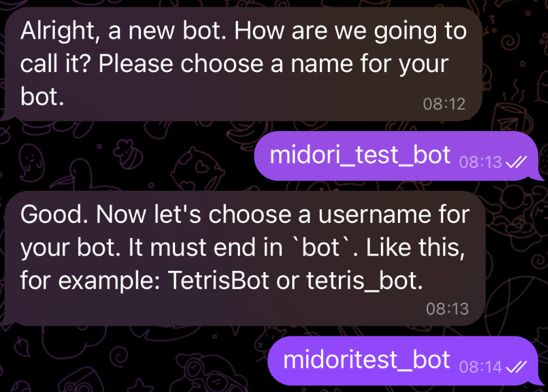Click empty chat background left of midoritest_bot

point(131,360)
